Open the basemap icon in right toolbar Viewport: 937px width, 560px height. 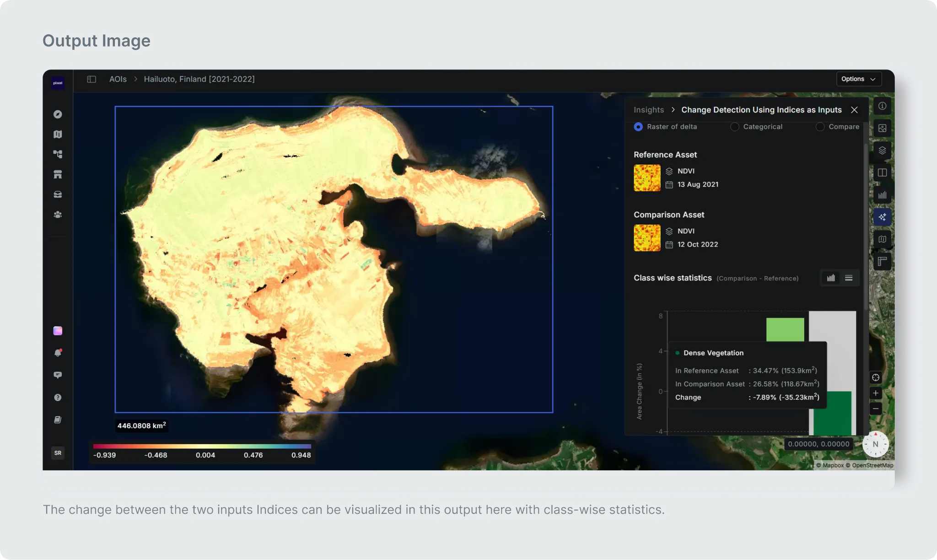pyautogui.click(x=882, y=239)
